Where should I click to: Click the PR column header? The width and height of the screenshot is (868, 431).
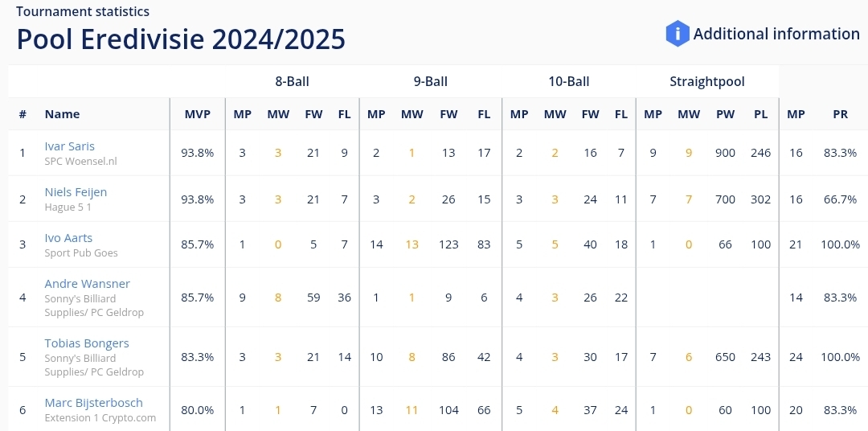click(x=841, y=114)
